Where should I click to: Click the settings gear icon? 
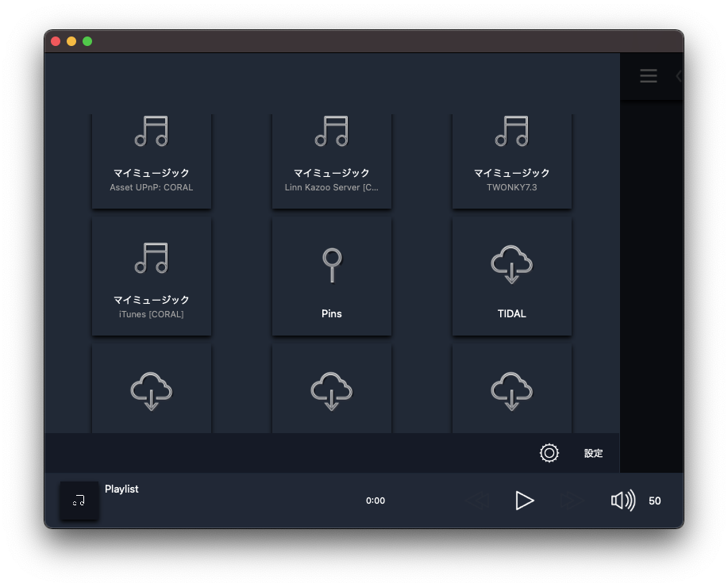pyautogui.click(x=549, y=453)
